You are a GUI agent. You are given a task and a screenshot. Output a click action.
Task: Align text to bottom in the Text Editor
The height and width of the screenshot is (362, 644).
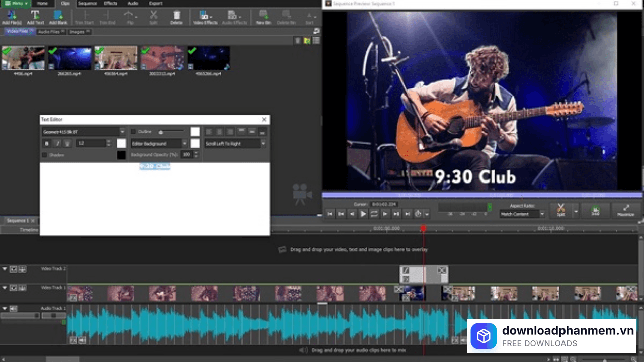(x=263, y=132)
